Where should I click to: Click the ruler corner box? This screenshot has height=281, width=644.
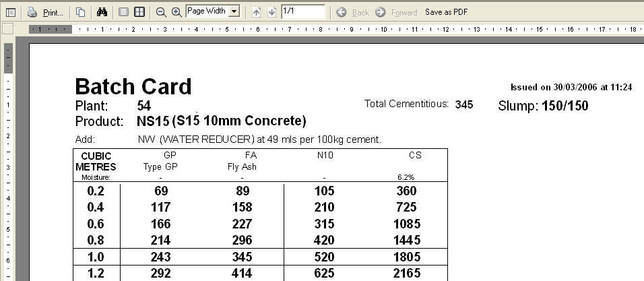[x=8, y=29]
